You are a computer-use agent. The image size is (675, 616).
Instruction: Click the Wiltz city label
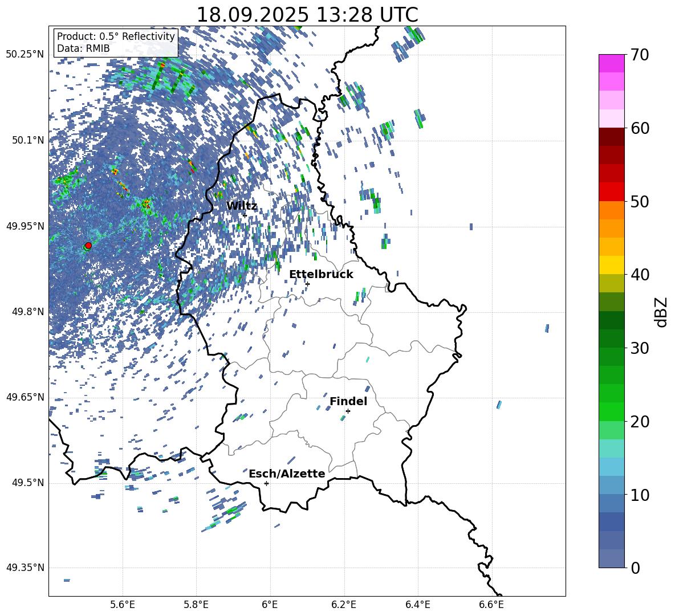coord(242,206)
